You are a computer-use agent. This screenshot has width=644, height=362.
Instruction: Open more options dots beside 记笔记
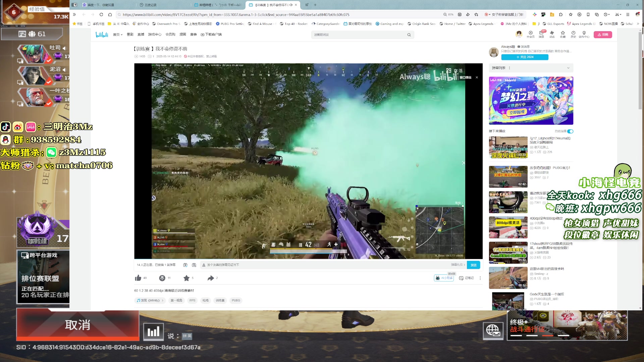click(x=480, y=278)
